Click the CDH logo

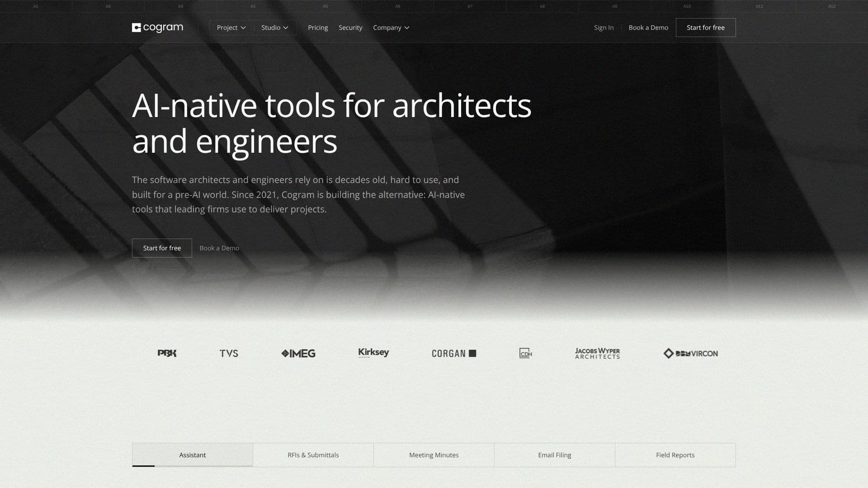click(525, 353)
